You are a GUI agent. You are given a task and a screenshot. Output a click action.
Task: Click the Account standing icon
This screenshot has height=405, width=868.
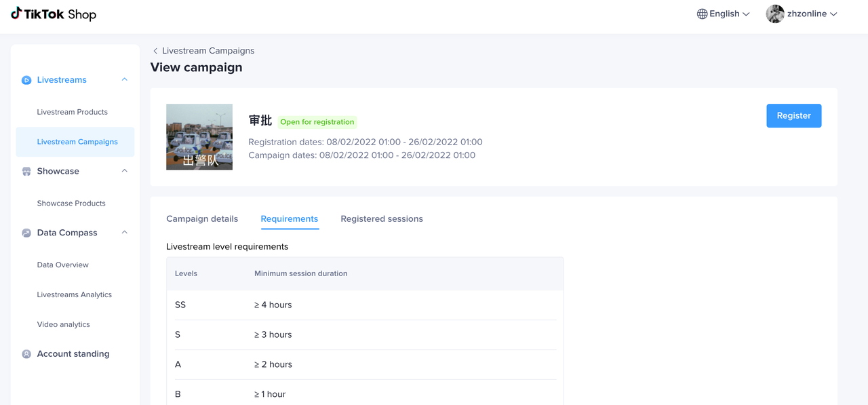[26, 354]
